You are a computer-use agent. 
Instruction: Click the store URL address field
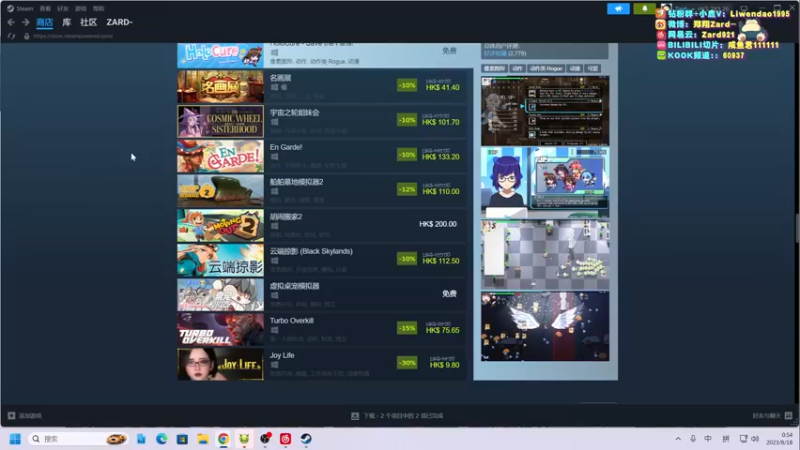(73, 36)
